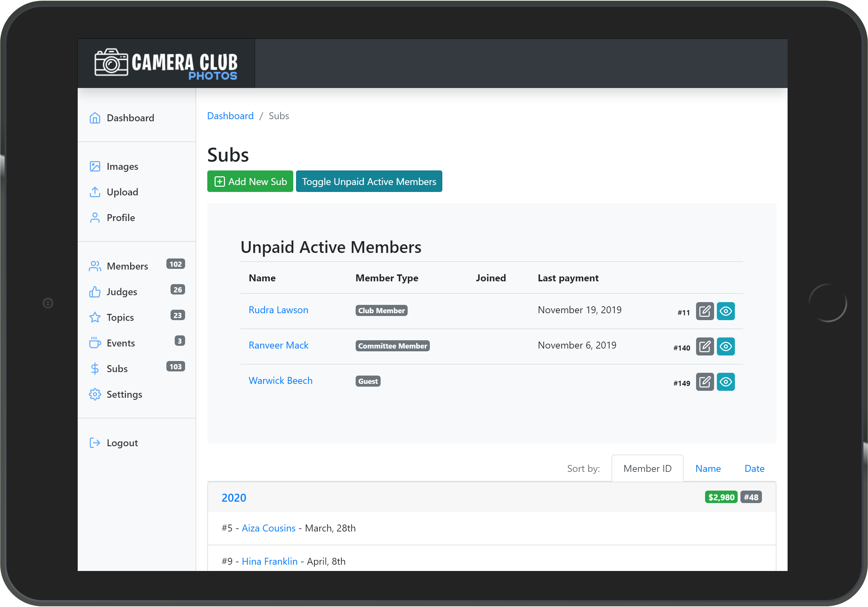Open Settings from the sidebar
The width and height of the screenshot is (868, 607).
pyautogui.click(x=124, y=394)
